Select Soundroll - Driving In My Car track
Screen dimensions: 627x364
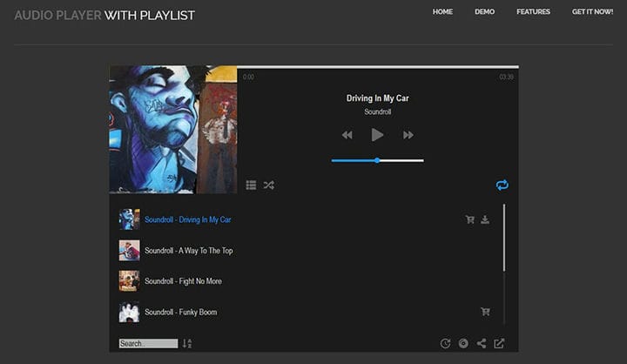click(188, 219)
